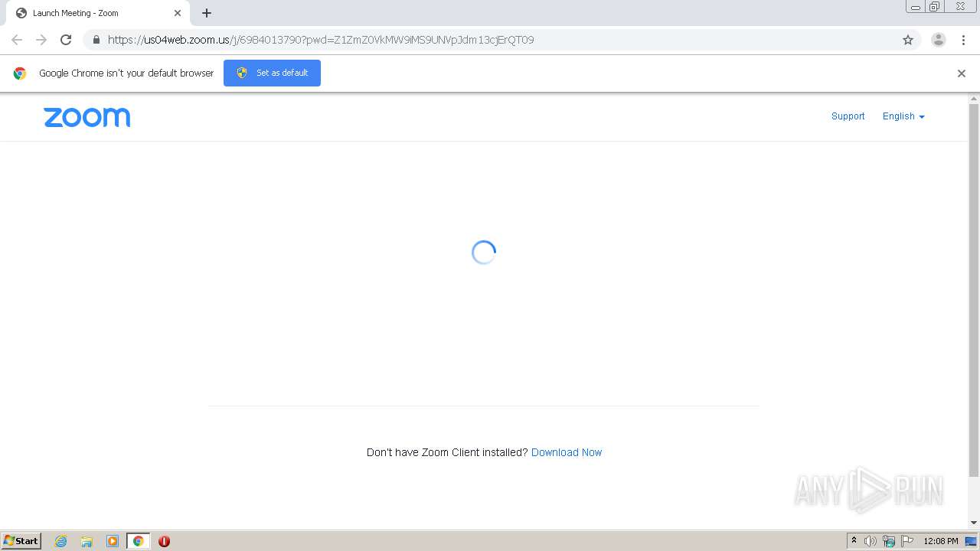Open the media player taskbar icon
Image resolution: width=980 pixels, height=551 pixels.
click(113, 541)
